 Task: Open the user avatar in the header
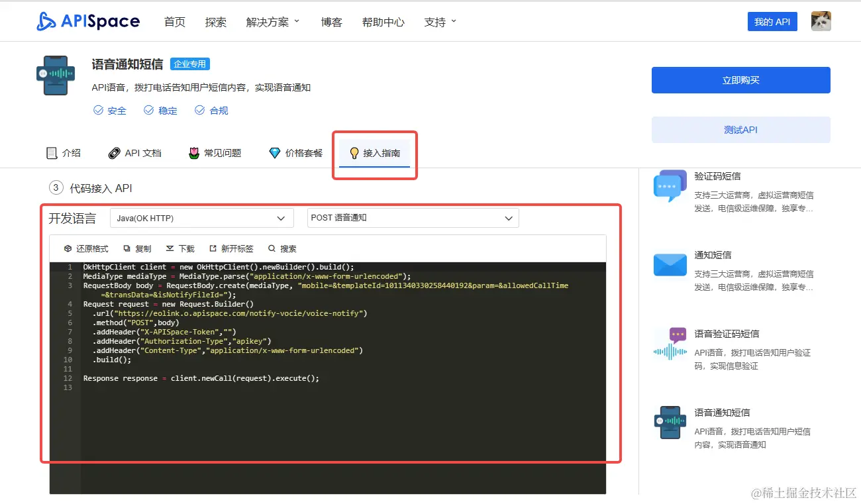tap(821, 21)
